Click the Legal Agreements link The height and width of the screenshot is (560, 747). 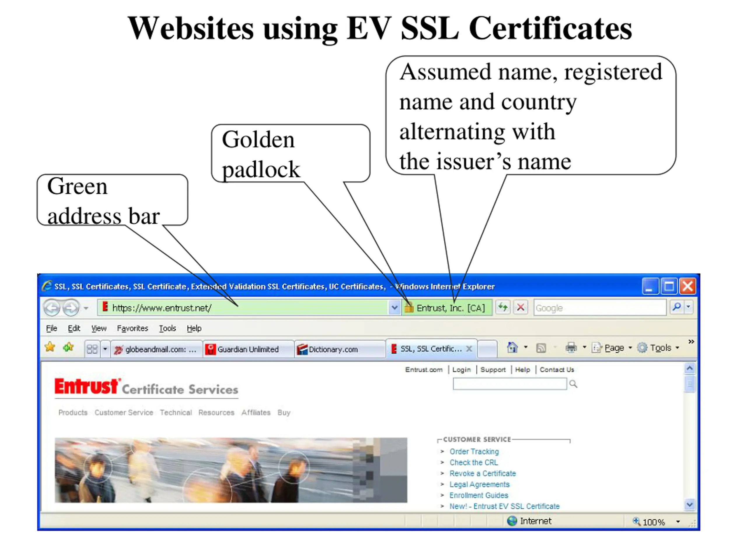click(x=479, y=484)
